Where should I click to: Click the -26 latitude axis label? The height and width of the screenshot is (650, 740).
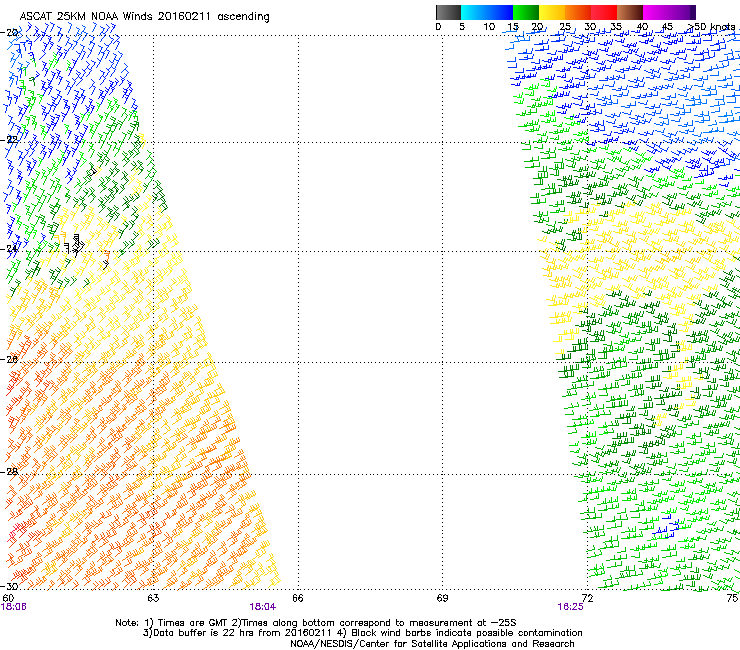click(9, 360)
